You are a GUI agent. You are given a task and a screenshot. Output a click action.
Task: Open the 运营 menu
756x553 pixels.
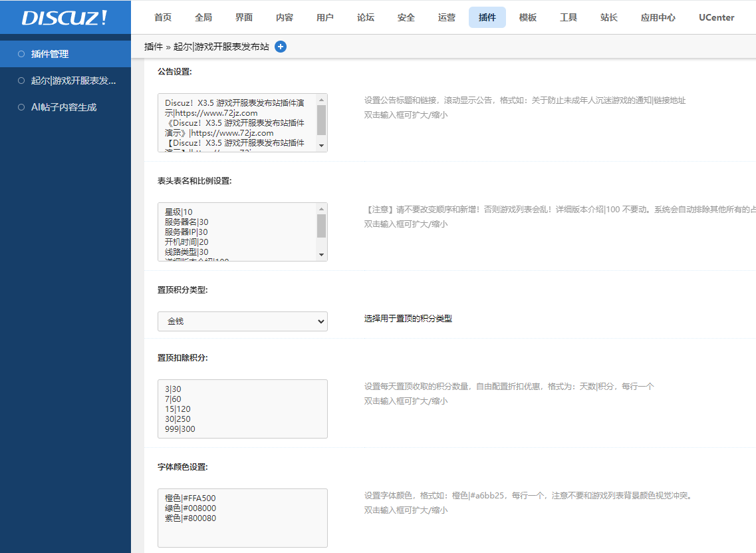tap(446, 17)
